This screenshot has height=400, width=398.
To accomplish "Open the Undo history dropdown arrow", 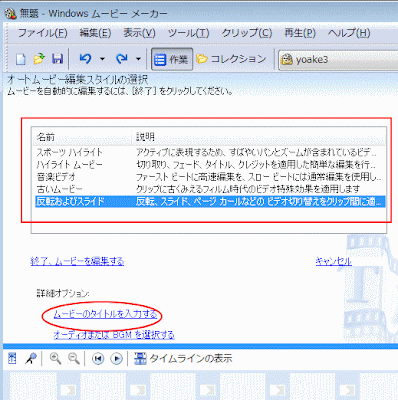I will [x=102, y=59].
